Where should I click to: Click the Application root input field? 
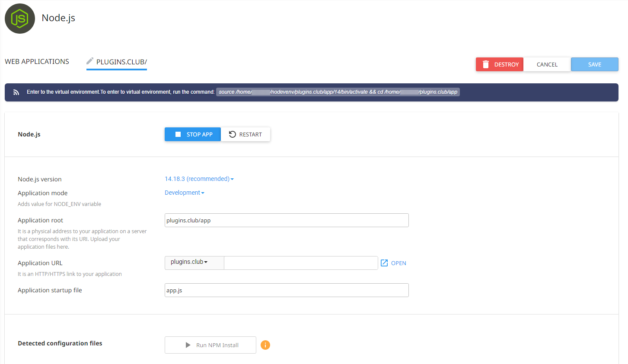coord(287,220)
